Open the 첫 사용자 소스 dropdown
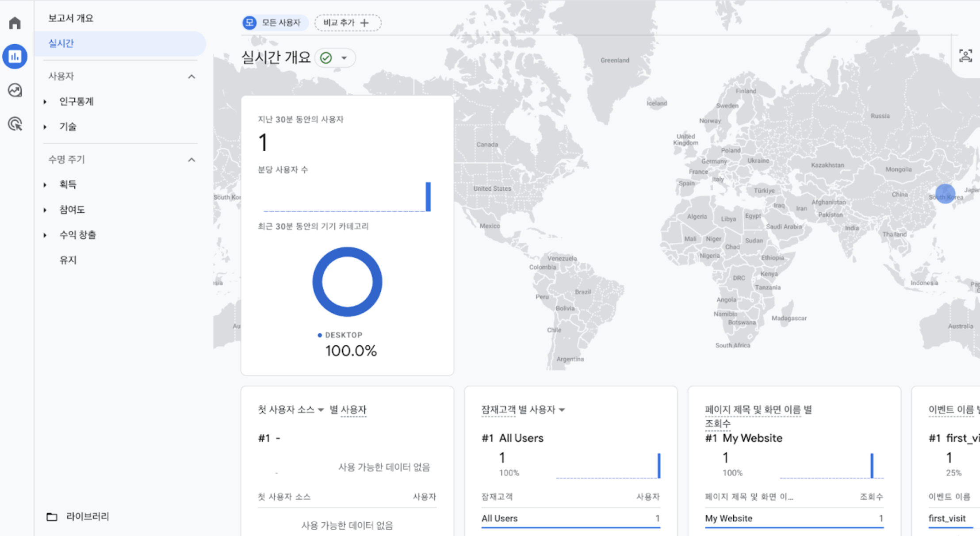The width and height of the screenshot is (980, 536). point(321,410)
